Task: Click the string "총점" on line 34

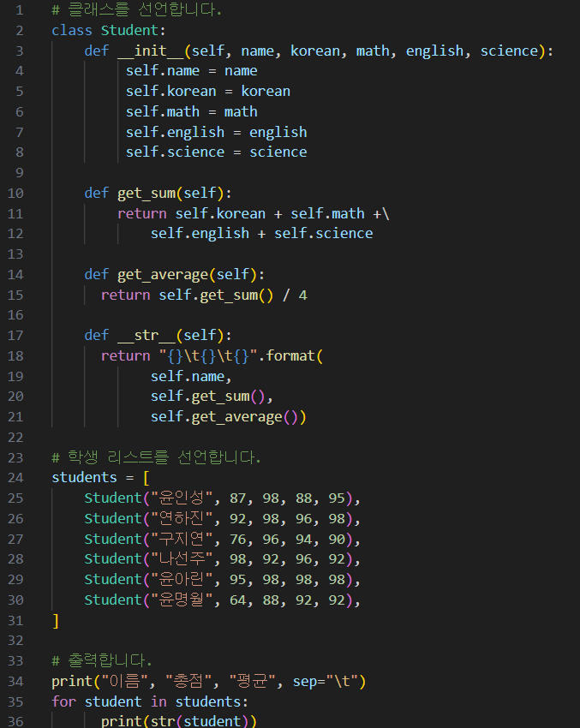Action: (x=189, y=682)
